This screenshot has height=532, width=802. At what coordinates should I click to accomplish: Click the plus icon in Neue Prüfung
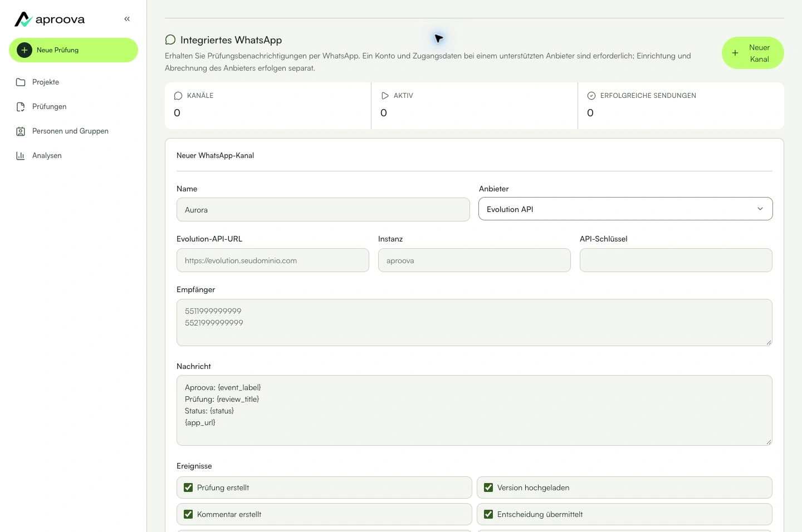[x=25, y=50]
